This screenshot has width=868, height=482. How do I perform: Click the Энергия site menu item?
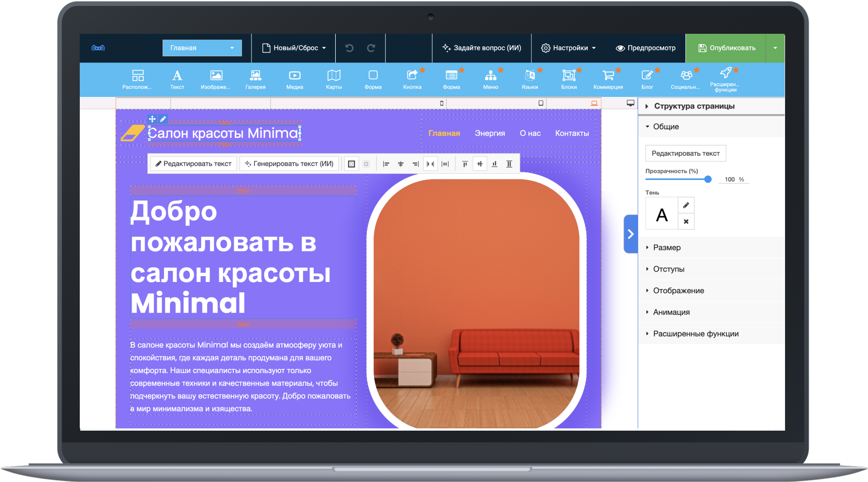(490, 133)
